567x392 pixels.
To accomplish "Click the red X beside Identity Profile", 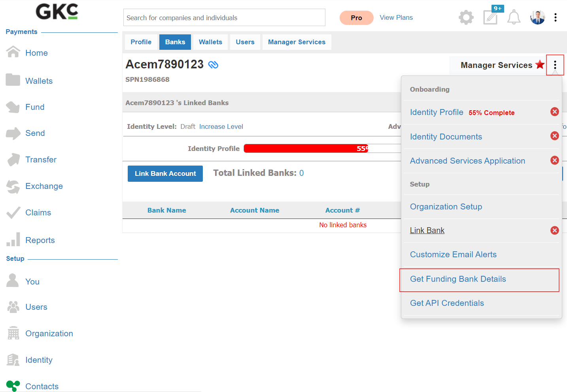I will coord(555,112).
